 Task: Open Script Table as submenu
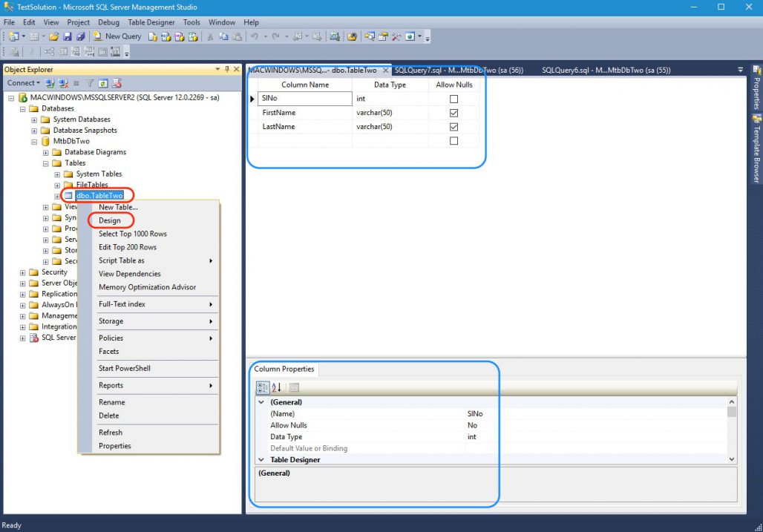pos(156,260)
